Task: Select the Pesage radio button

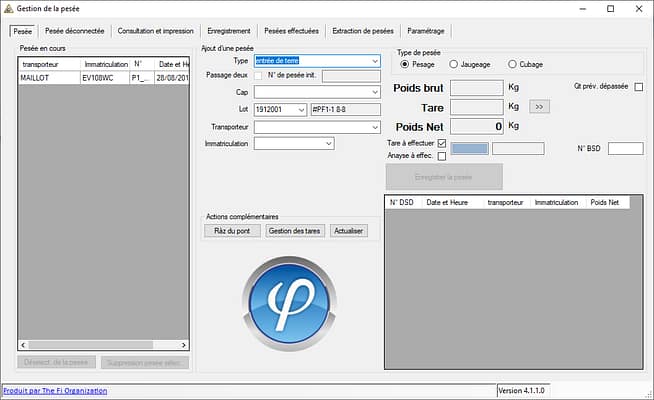Action: [405, 64]
